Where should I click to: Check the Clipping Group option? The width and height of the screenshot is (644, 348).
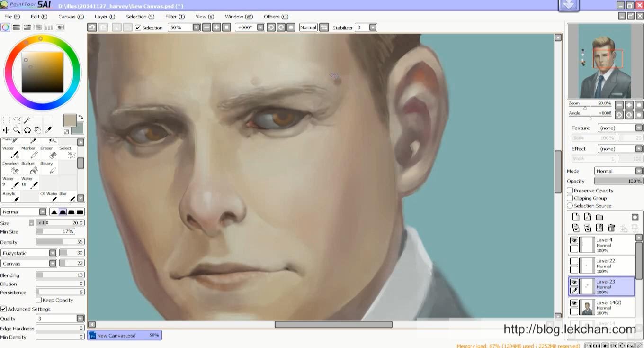pyautogui.click(x=570, y=198)
